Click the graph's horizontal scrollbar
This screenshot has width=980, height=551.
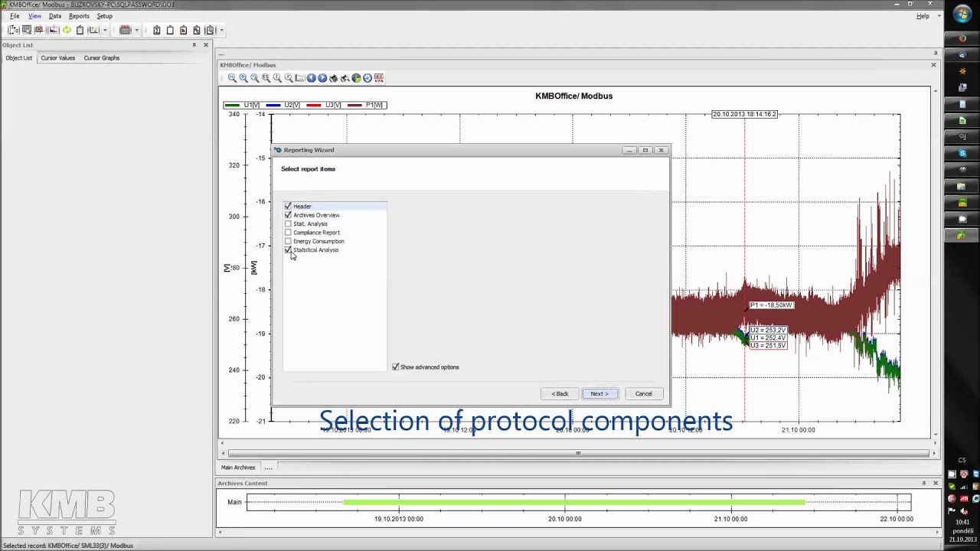coord(578,454)
